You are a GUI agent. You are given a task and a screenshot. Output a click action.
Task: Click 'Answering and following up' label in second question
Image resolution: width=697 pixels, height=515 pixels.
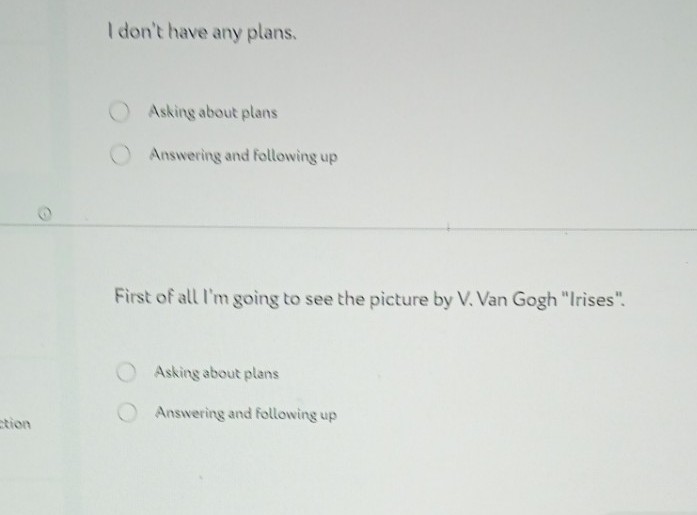point(246,413)
